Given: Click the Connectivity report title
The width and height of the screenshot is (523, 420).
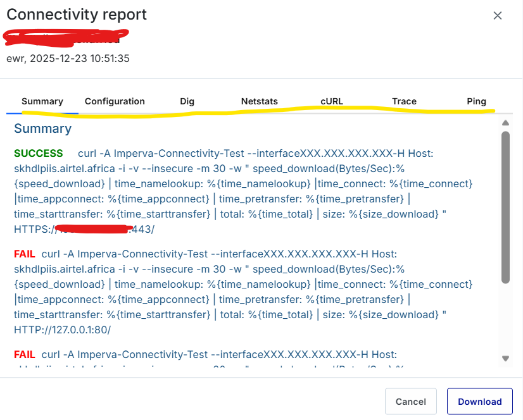Looking at the screenshot, I should point(77,15).
